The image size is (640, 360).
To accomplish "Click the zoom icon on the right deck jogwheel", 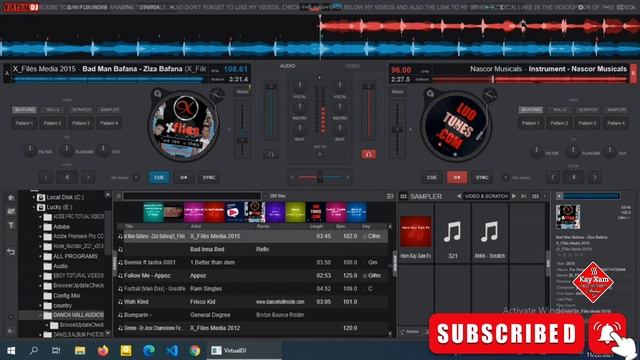I will coord(430,93).
